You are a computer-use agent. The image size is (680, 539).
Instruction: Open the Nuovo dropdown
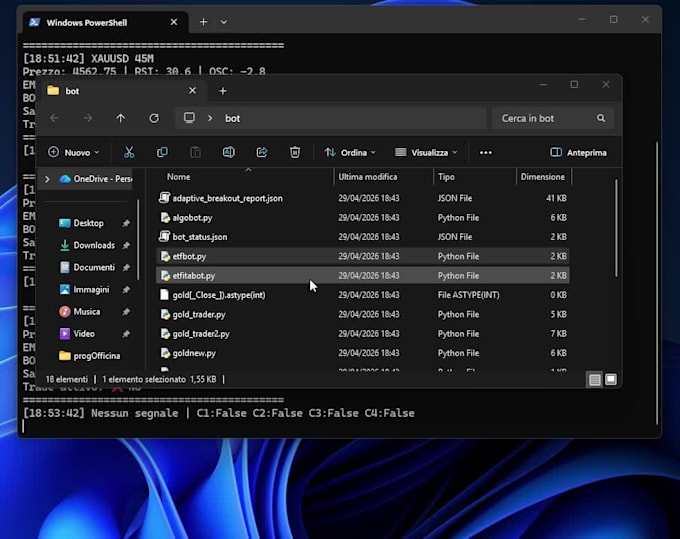pyautogui.click(x=74, y=152)
